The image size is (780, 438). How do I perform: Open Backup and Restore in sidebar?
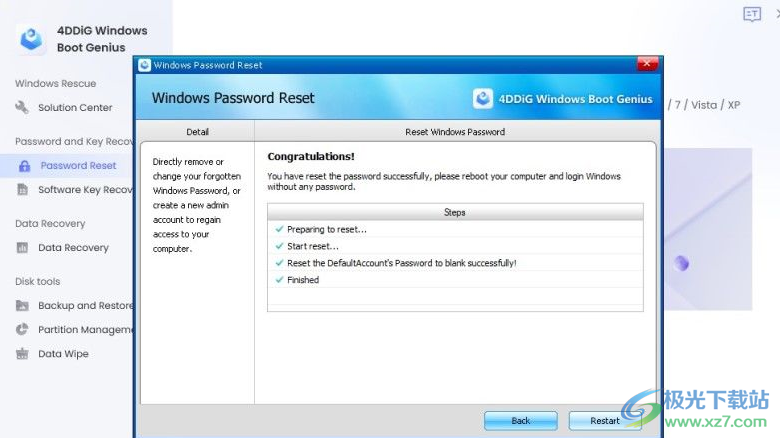85,305
